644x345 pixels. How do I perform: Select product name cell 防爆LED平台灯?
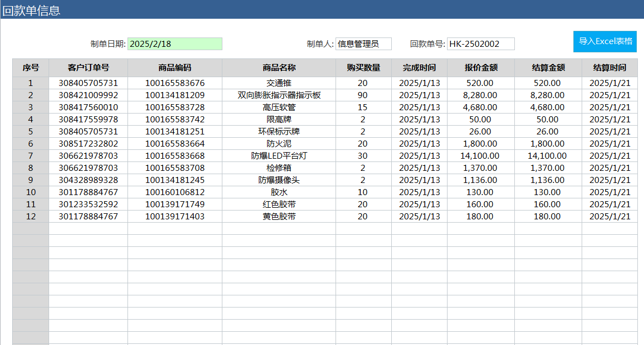click(279, 156)
